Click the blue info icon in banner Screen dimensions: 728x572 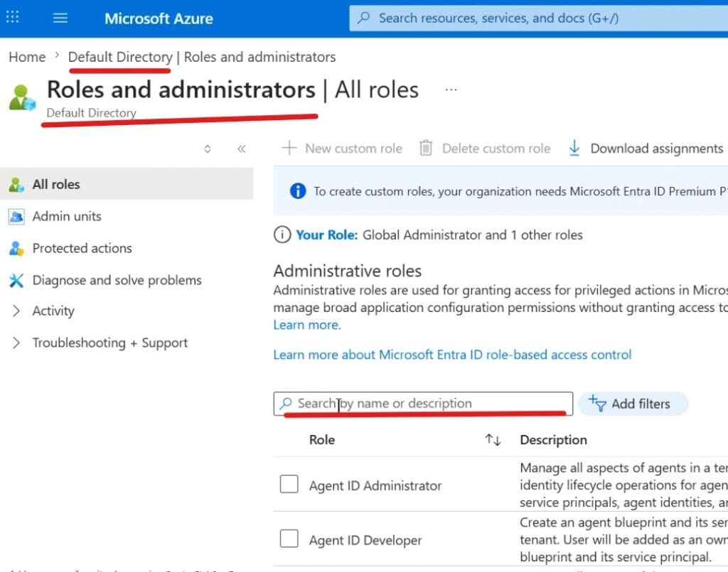298,190
